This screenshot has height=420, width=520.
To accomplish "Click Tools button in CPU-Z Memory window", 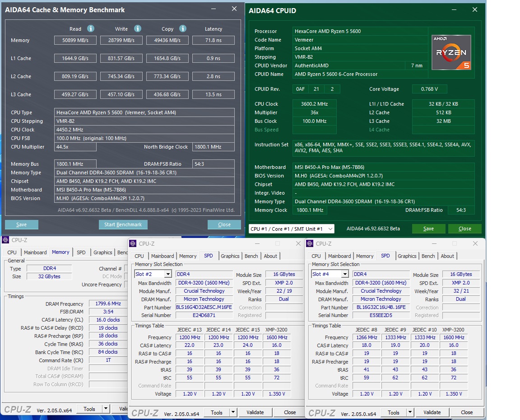I will [89, 409].
